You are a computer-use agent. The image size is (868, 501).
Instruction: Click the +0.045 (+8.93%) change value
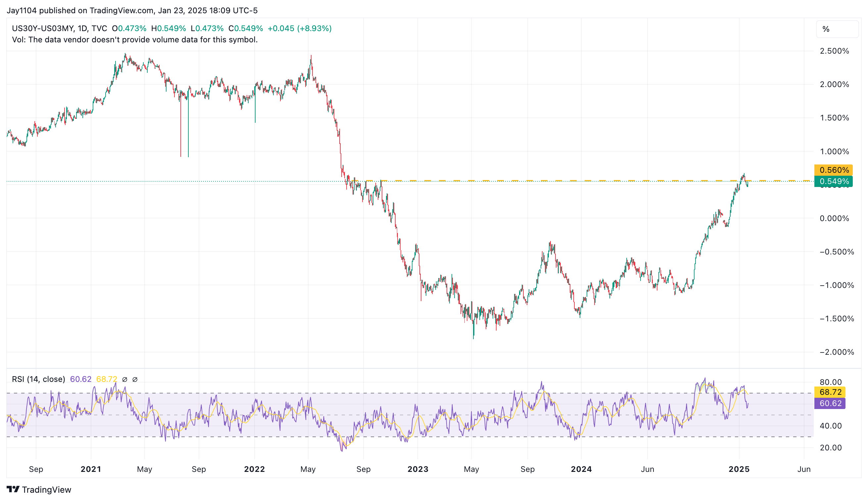[299, 28]
